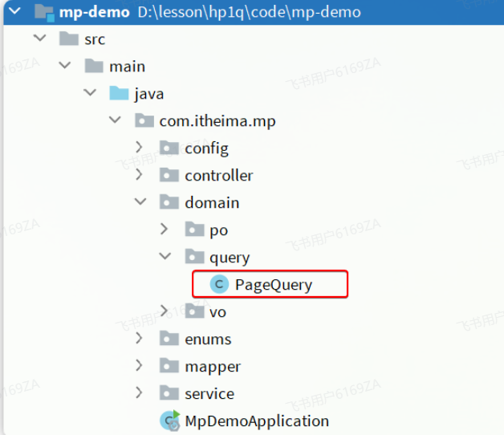Select the MpDemoApplication file name

[x=257, y=421]
